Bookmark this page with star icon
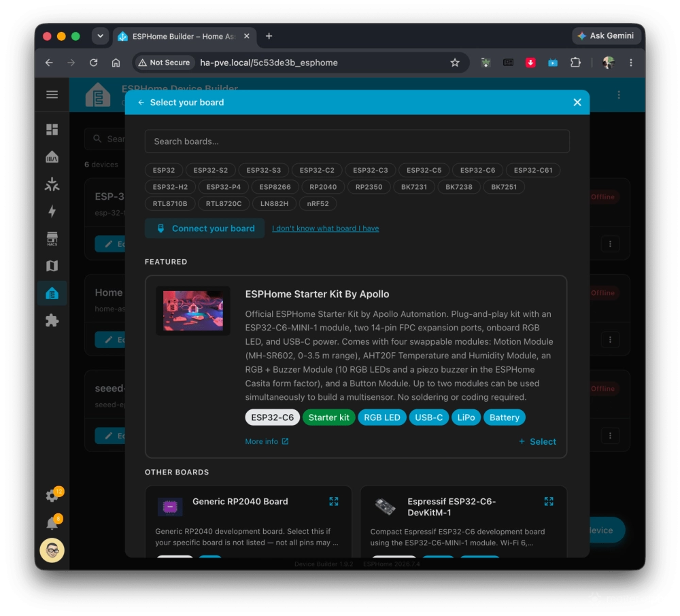The width and height of the screenshot is (680, 616). click(x=454, y=63)
